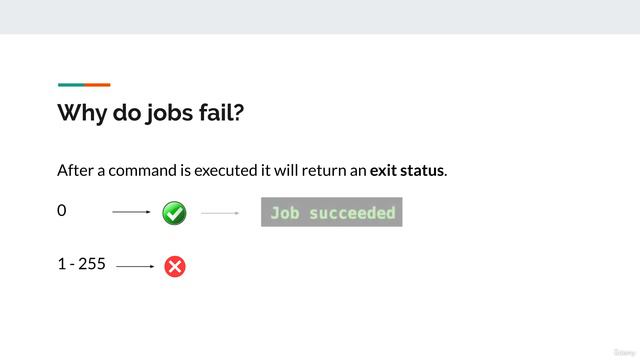The image size is (640, 360).
Task: Click the faint watermark logo in corner
Action: coord(624,352)
